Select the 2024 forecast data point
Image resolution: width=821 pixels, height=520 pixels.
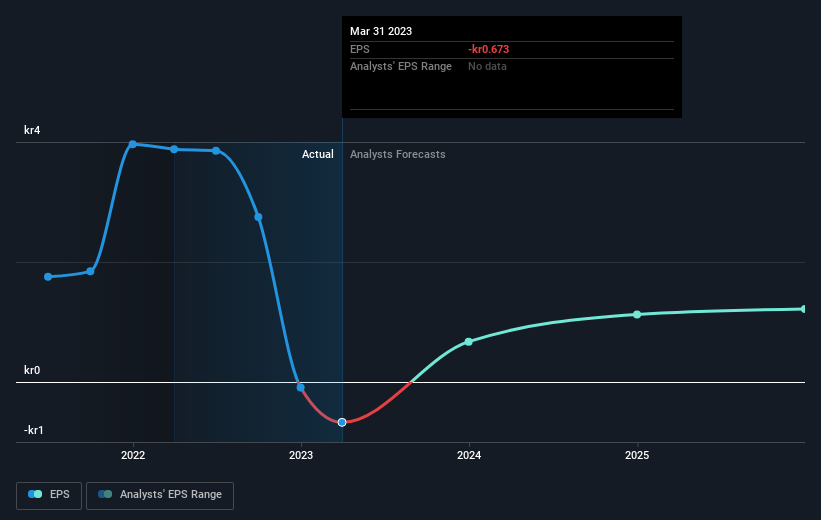[x=469, y=342]
